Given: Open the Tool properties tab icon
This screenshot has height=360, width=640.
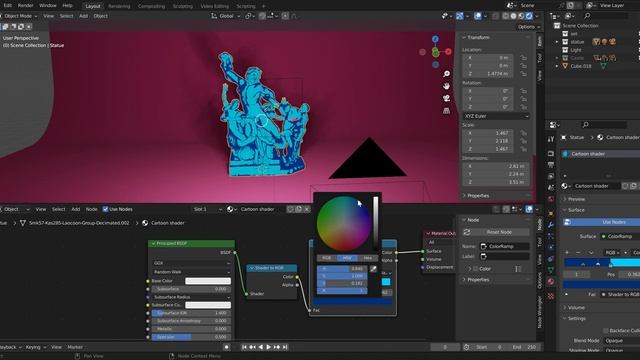Looking at the screenshot, I should [x=551, y=139].
